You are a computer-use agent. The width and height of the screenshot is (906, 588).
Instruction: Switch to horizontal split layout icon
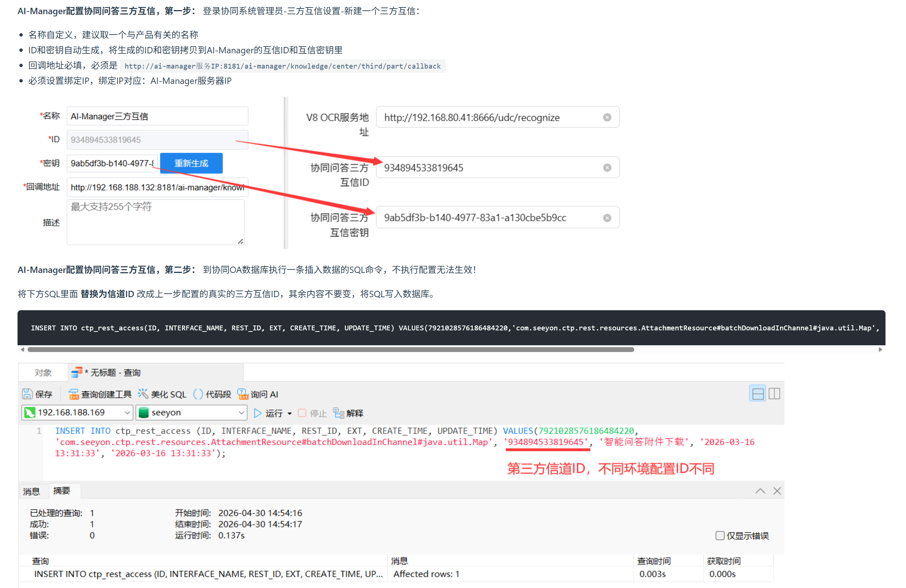coord(758,393)
